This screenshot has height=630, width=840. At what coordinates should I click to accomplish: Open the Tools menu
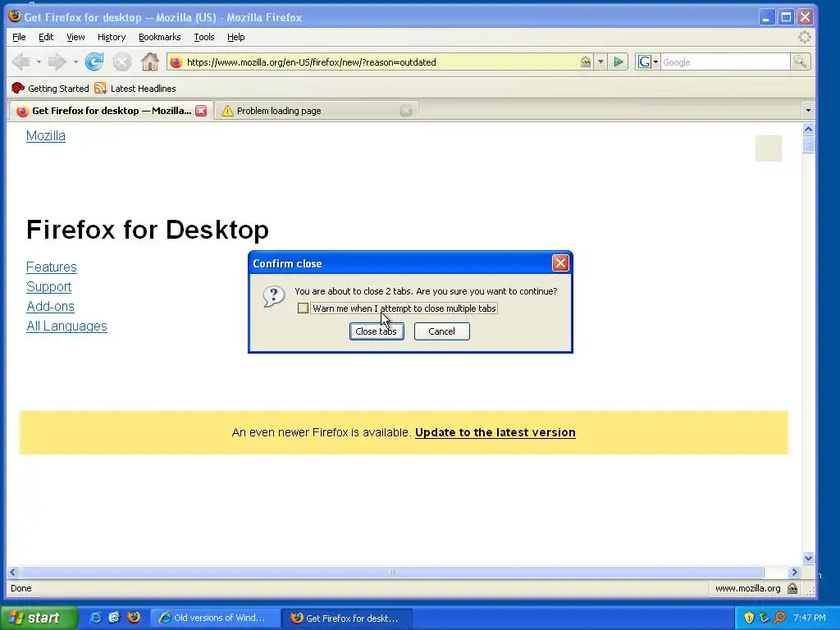(204, 37)
